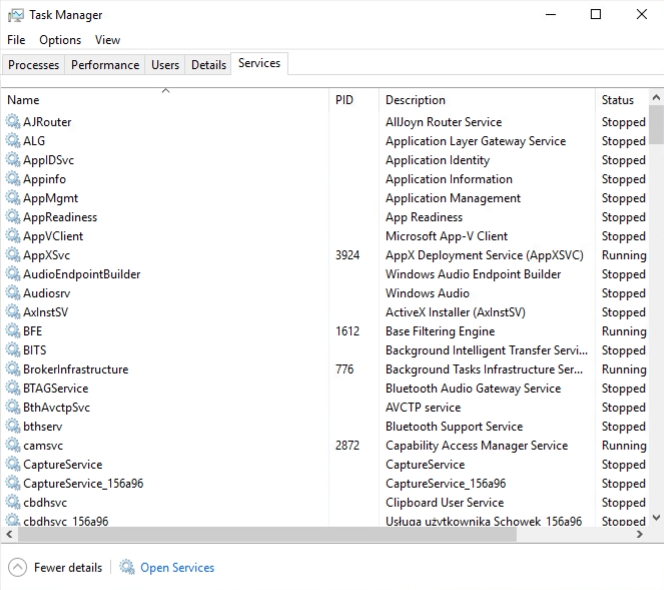Click the gear icon next to Open Services
This screenshot has height=590, width=664.
click(x=127, y=567)
